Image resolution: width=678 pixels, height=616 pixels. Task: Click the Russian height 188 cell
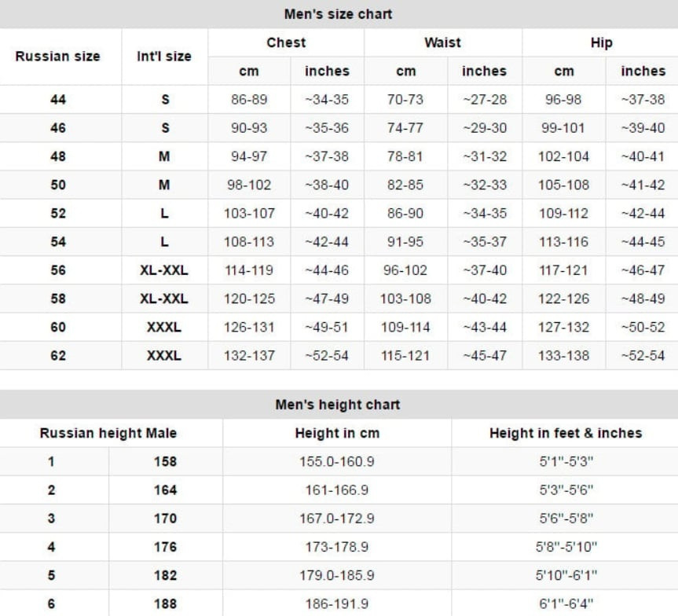[165, 603]
